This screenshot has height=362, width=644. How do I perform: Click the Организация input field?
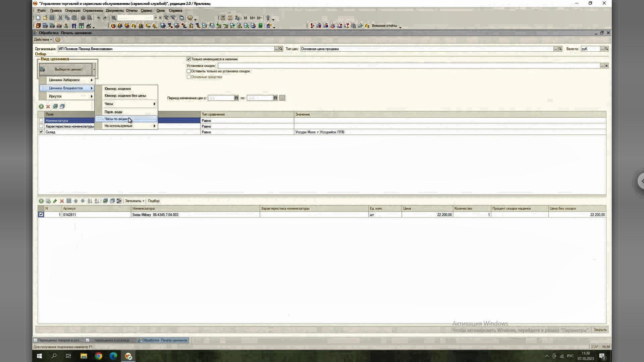(166, 49)
